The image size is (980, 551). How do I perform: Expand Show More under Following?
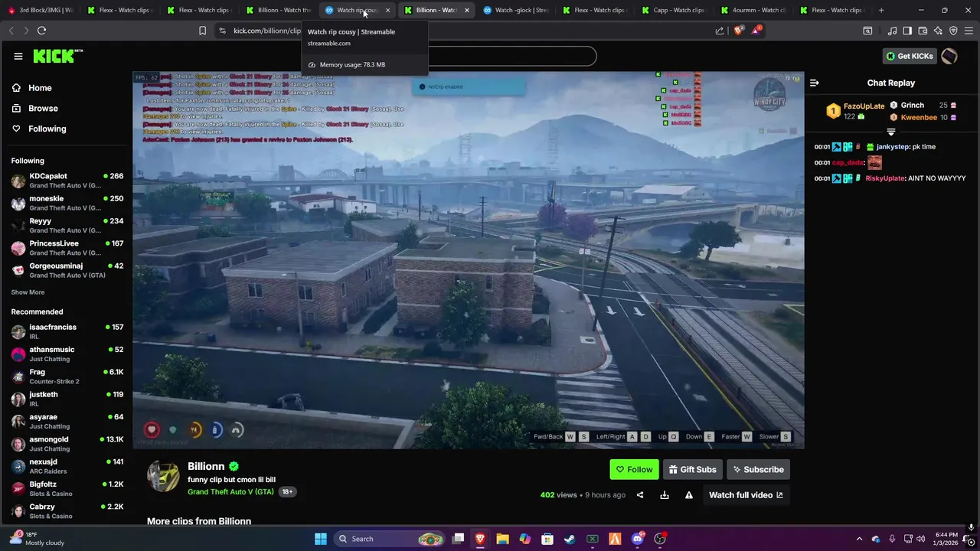click(x=28, y=292)
